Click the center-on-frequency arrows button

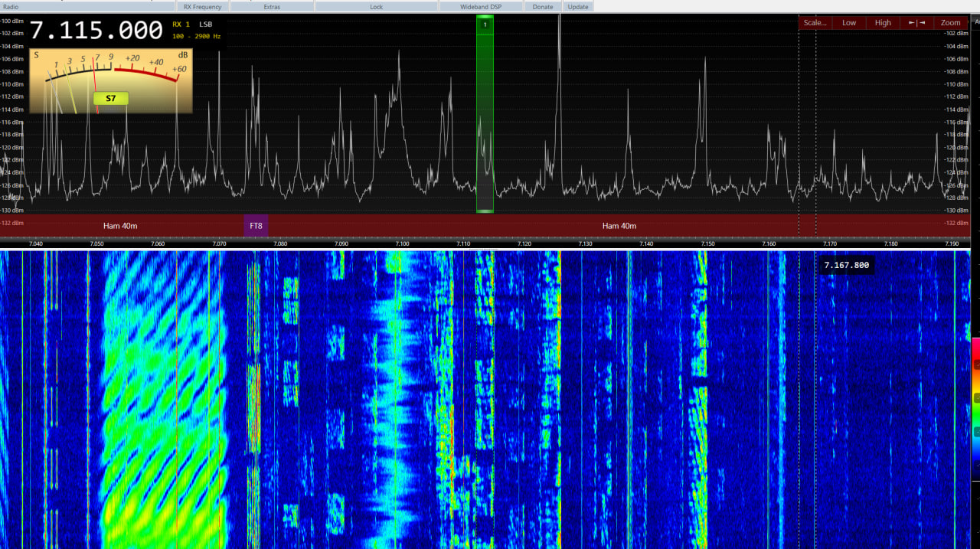[916, 23]
